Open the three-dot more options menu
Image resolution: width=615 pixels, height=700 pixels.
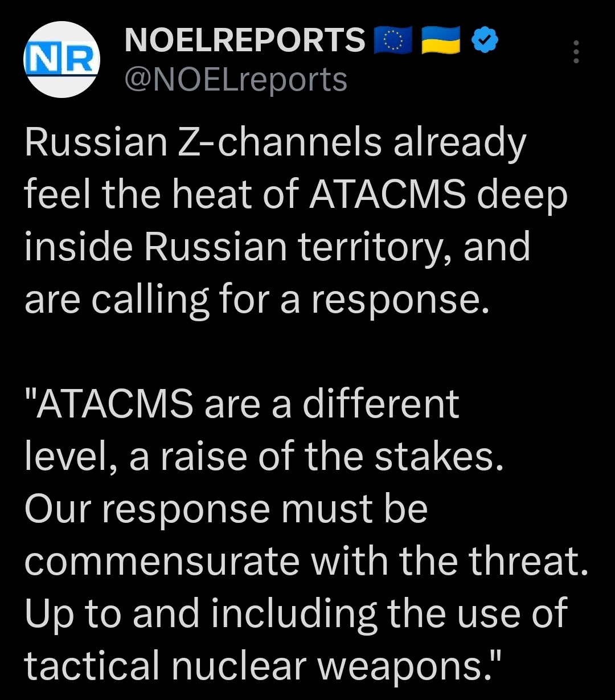click(576, 53)
